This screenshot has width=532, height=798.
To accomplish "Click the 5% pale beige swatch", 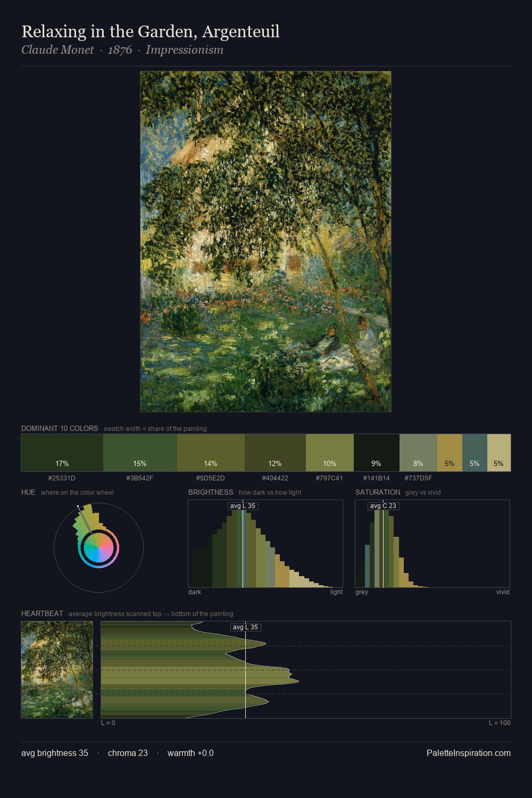I will [499, 453].
